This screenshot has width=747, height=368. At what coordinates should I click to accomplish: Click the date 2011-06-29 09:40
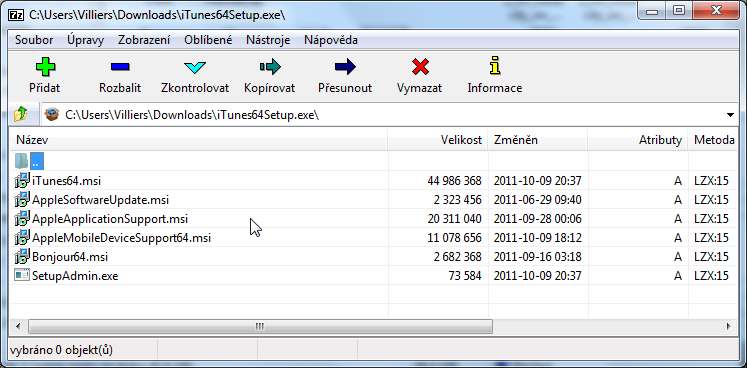pyautogui.click(x=537, y=200)
